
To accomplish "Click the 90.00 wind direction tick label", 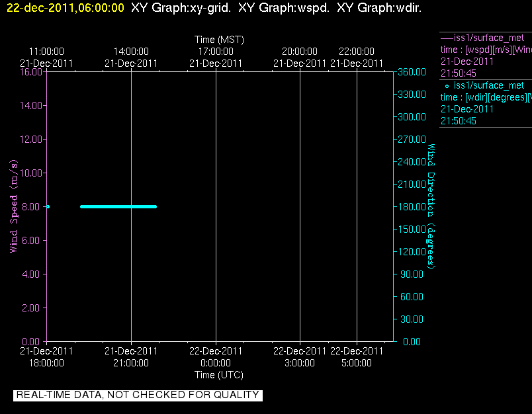I will tap(412, 274).
